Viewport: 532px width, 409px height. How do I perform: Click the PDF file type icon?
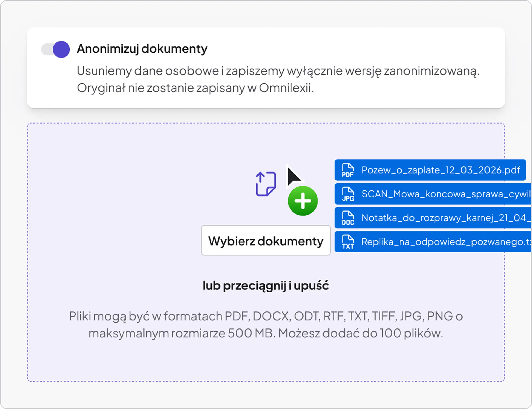348,170
